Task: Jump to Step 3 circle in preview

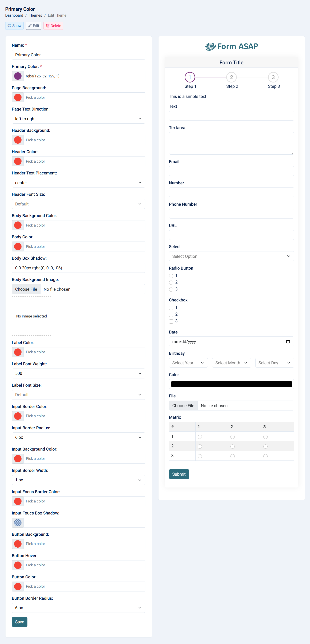Action: pos(273,77)
